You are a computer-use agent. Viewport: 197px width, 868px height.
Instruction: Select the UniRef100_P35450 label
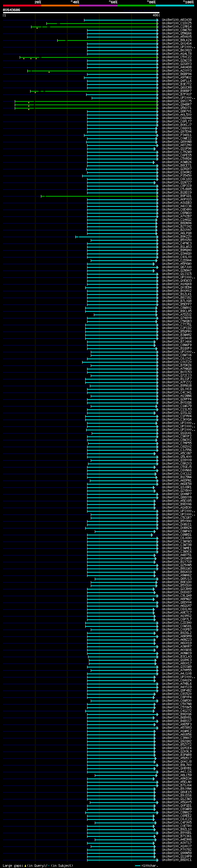(176, 176)
